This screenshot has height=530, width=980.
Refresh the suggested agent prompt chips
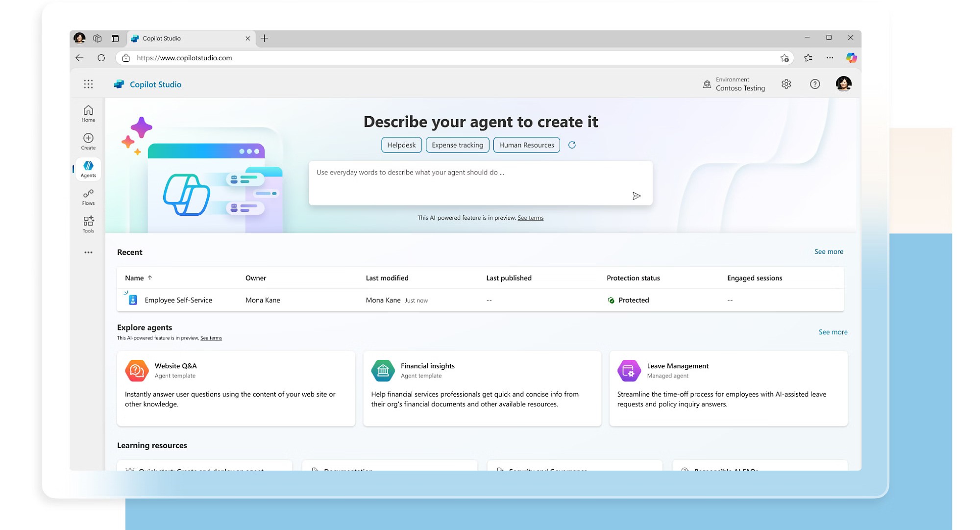(x=572, y=145)
